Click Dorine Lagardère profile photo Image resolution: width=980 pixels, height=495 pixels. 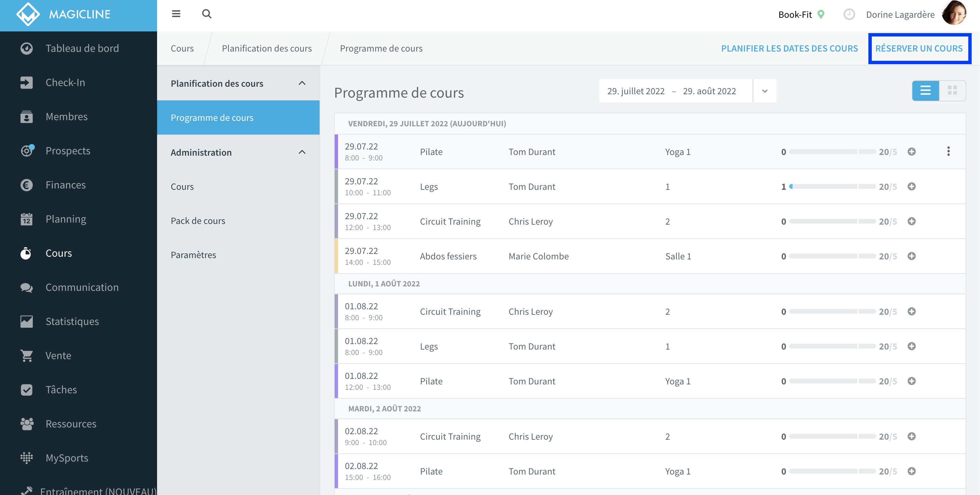tap(954, 14)
